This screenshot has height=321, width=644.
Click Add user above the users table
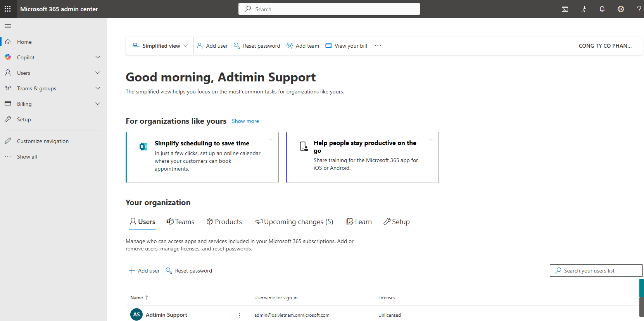[x=144, y=271]
